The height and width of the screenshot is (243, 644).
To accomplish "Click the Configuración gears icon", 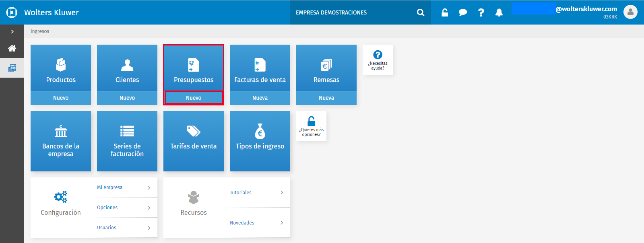I will point(61,197).
